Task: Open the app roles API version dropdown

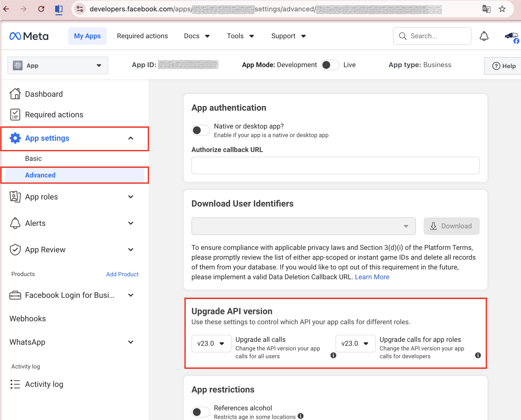Action: pos(355,343)
